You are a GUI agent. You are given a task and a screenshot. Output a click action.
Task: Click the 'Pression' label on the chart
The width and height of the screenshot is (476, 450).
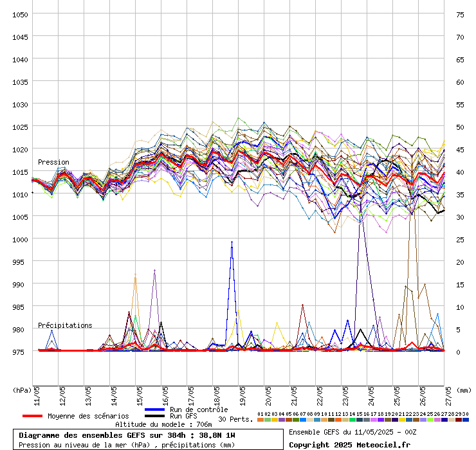(53, 163)
